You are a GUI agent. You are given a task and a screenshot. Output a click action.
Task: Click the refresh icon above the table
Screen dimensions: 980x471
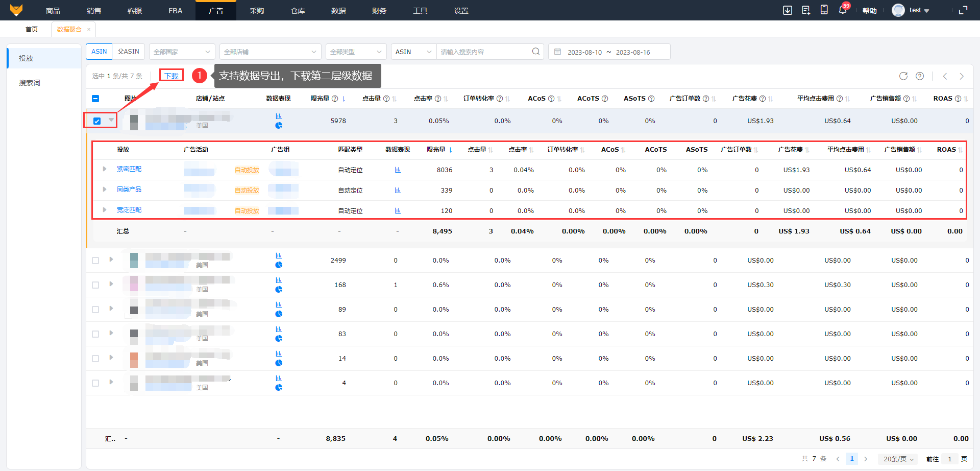coord(903,76)
